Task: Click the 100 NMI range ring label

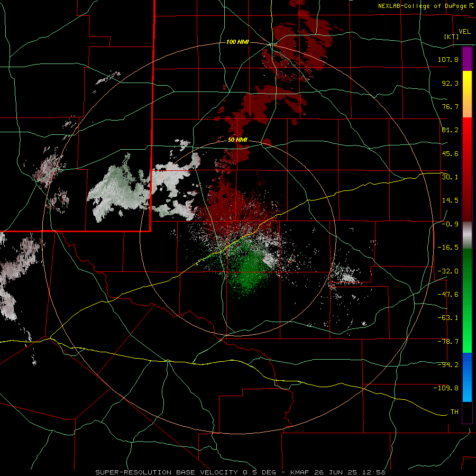Action: pyautogui.click(x=237, y=42)
